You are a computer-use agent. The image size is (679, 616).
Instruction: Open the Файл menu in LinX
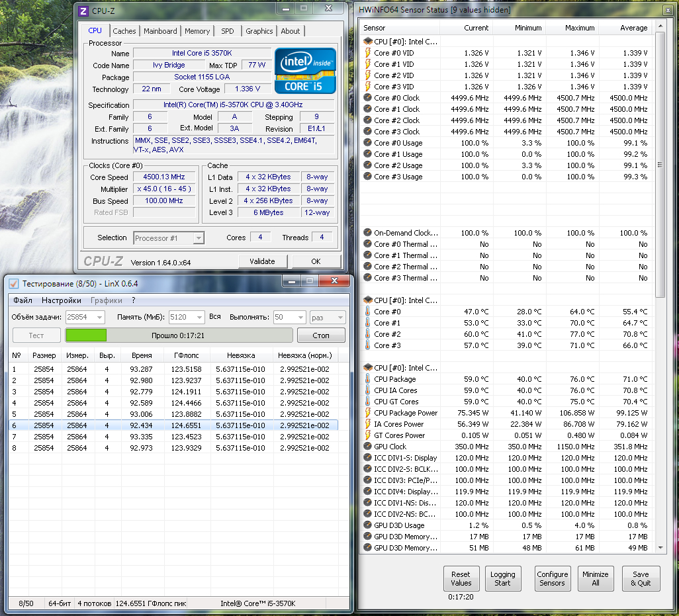(23, 300)
